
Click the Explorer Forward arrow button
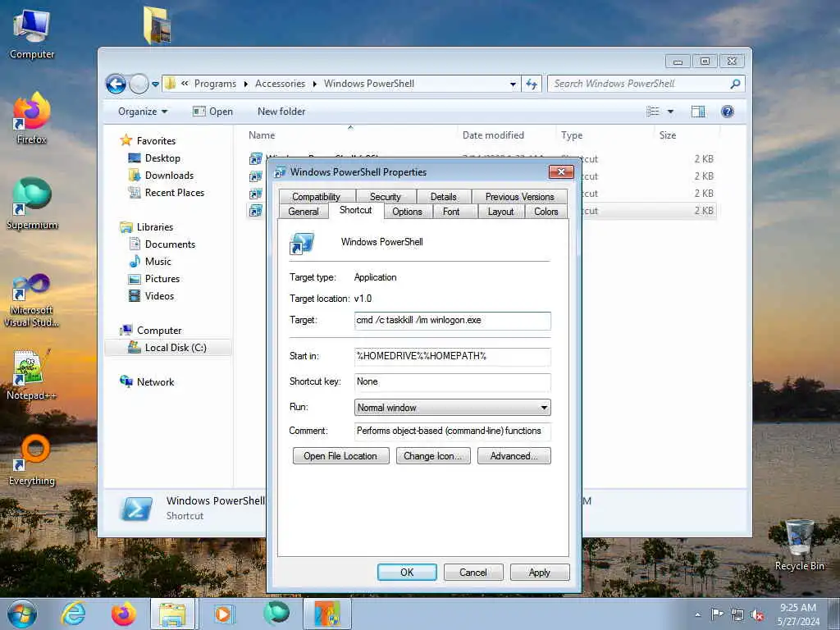pos(139,84)
